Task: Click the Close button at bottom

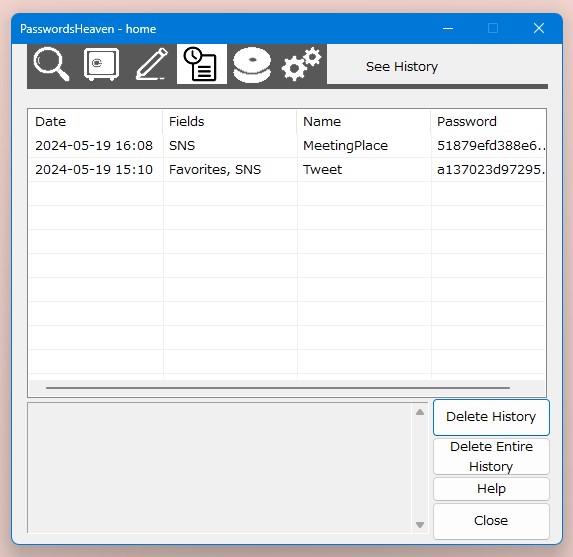Action: pyautogui.click(x=491, y=521)
